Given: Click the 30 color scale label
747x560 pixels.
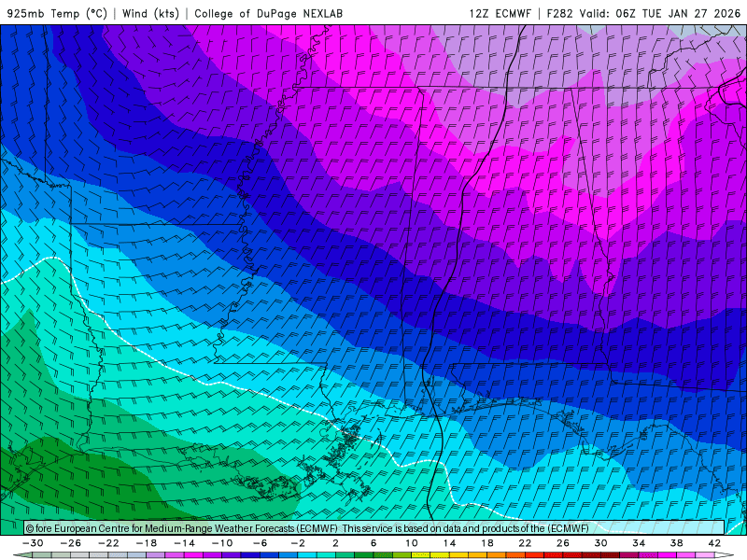Looking at the screenshot, I should 600,543.
